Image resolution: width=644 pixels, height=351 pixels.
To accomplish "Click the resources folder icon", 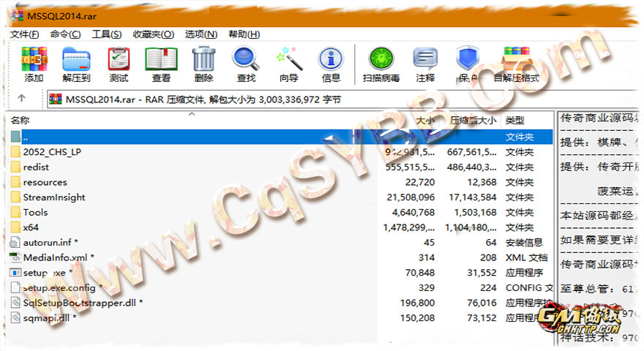I will click(x=15, y=182).
